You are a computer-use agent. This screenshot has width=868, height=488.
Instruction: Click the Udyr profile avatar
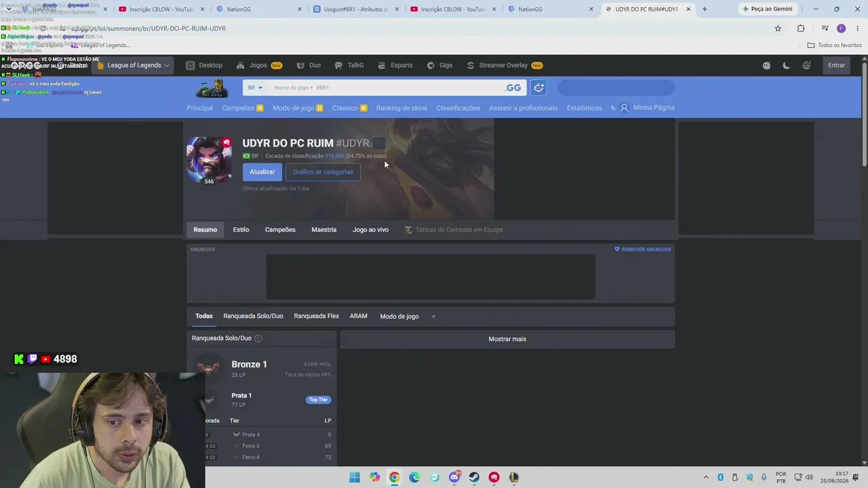[209, 159]
